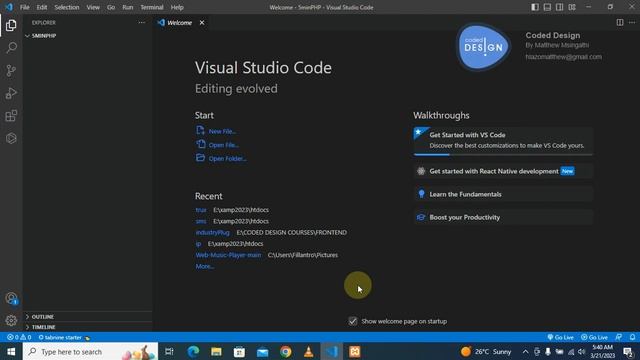Viewport: 640px width, 360px height.
Task: Open Google Chrome from taskbar
Action: 286,351
